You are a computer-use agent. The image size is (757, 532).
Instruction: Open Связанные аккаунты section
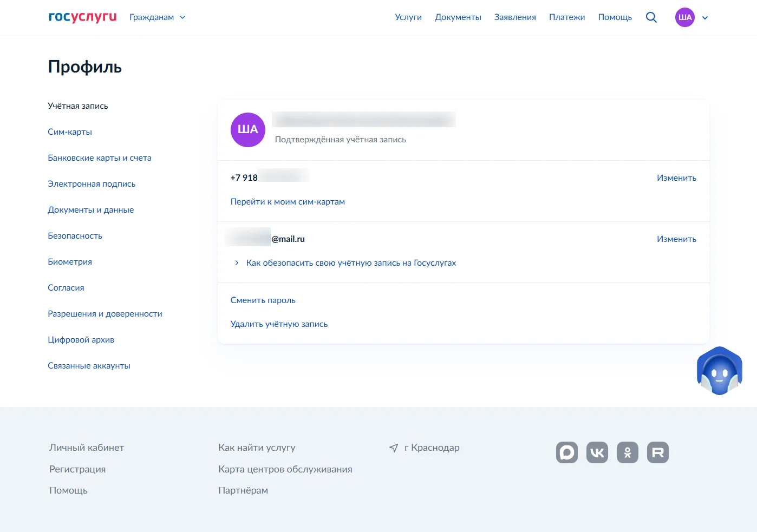click(89, 366)
